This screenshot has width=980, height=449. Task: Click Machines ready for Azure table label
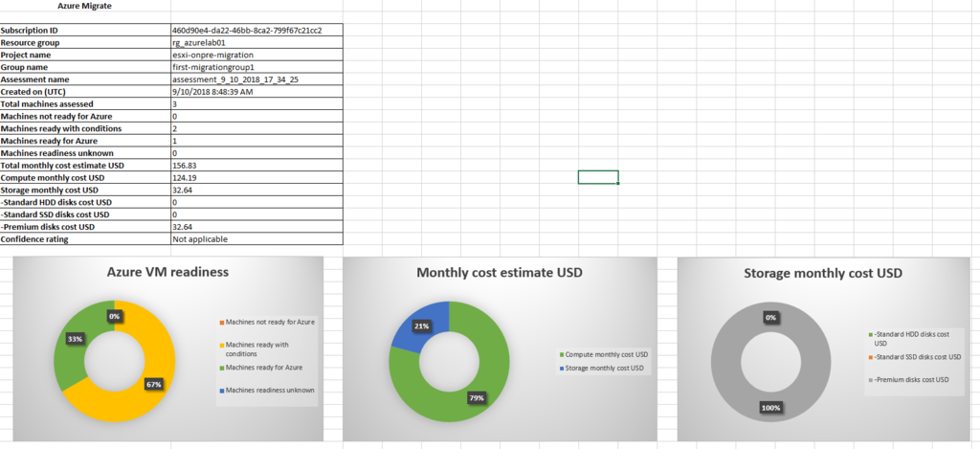click(85, 141)
